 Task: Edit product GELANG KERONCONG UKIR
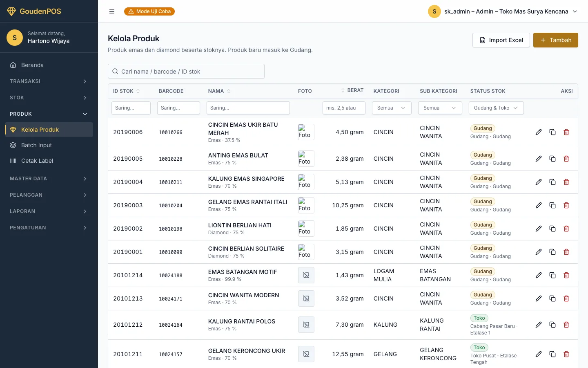click(539, 354)
